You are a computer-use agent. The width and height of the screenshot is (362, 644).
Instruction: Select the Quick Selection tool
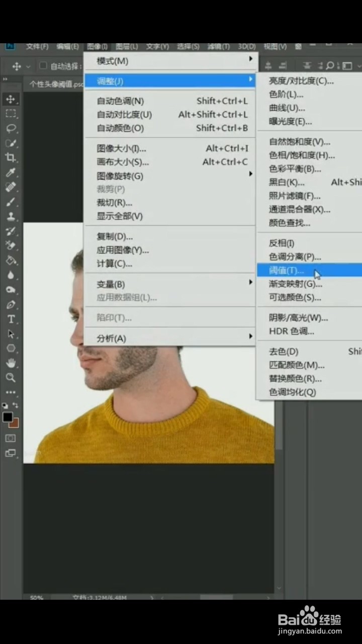(x=11, y=143)
